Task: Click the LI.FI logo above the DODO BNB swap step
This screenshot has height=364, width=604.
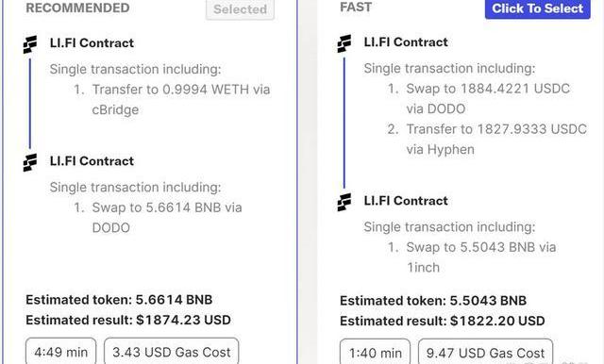Action: click(x=30, y=162)
